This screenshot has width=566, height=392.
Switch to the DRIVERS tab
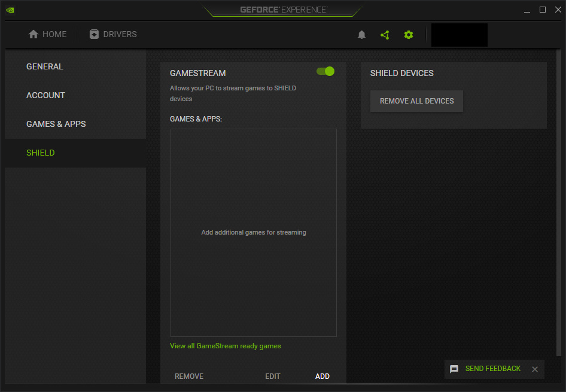[113, 34]
